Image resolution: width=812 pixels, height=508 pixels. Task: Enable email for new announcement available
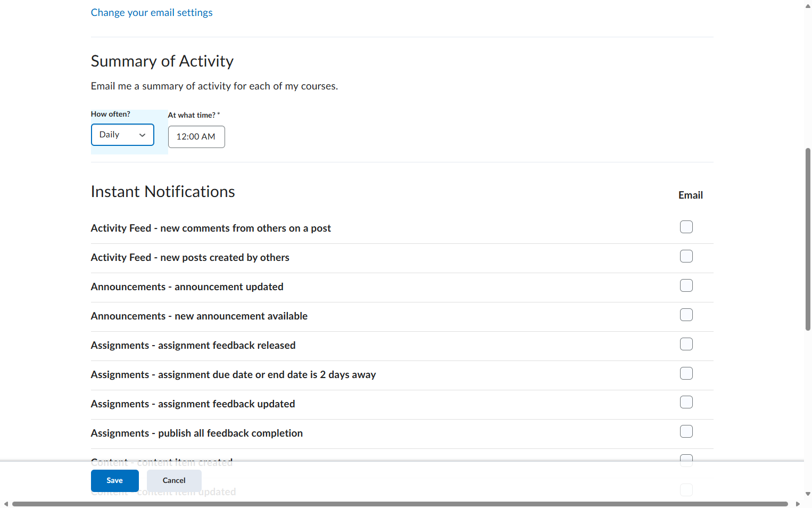(x=686, y=315)
